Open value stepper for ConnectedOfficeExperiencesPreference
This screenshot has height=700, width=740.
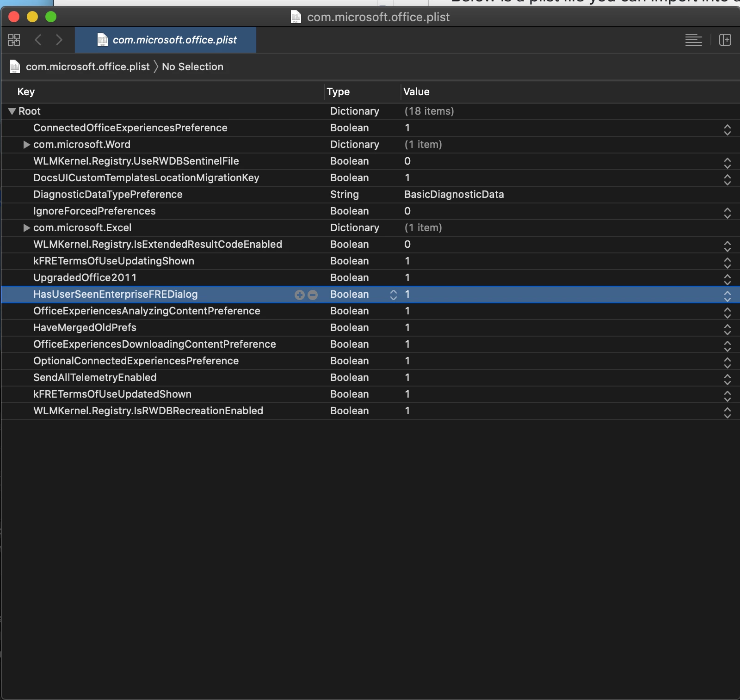728,129
